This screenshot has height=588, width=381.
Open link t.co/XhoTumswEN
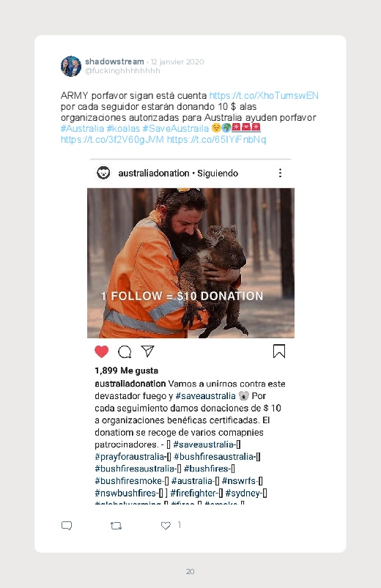tap(264, 96)
